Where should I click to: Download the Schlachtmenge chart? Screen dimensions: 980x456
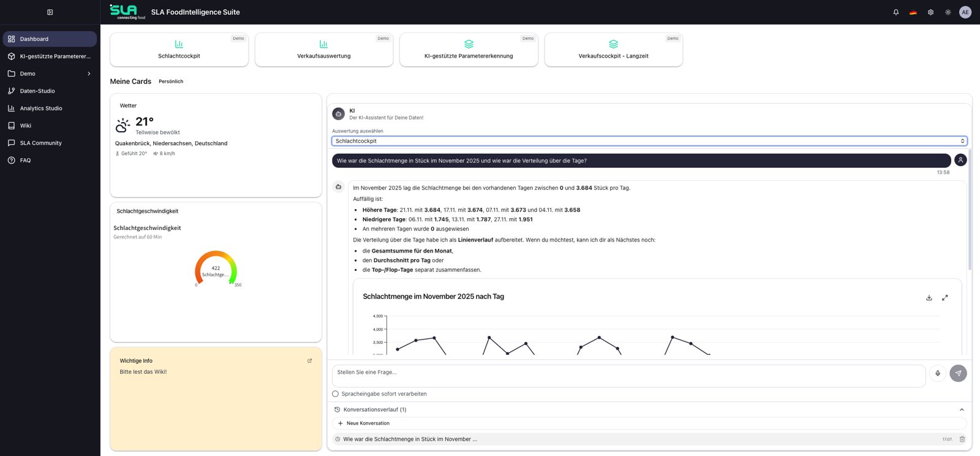click(x=929, y=298)
